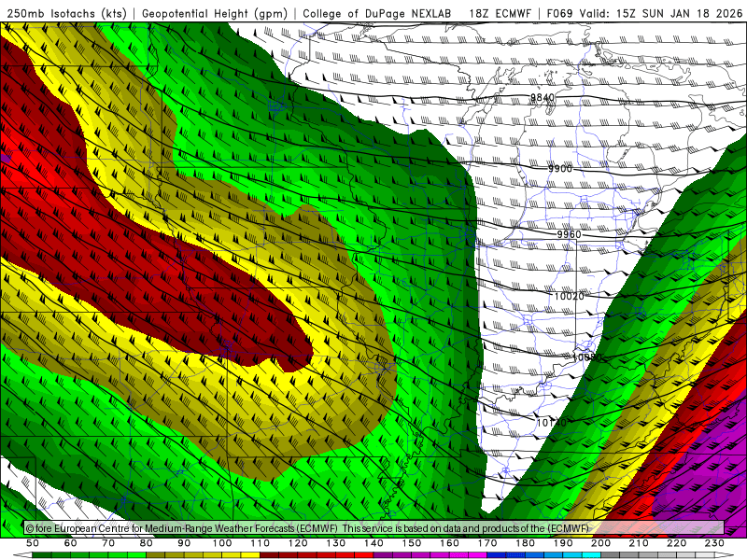Pick the dark red swatch just right of 110
Image resolution: width=747 pixels, height=560 pixels.
pos(269,555)
